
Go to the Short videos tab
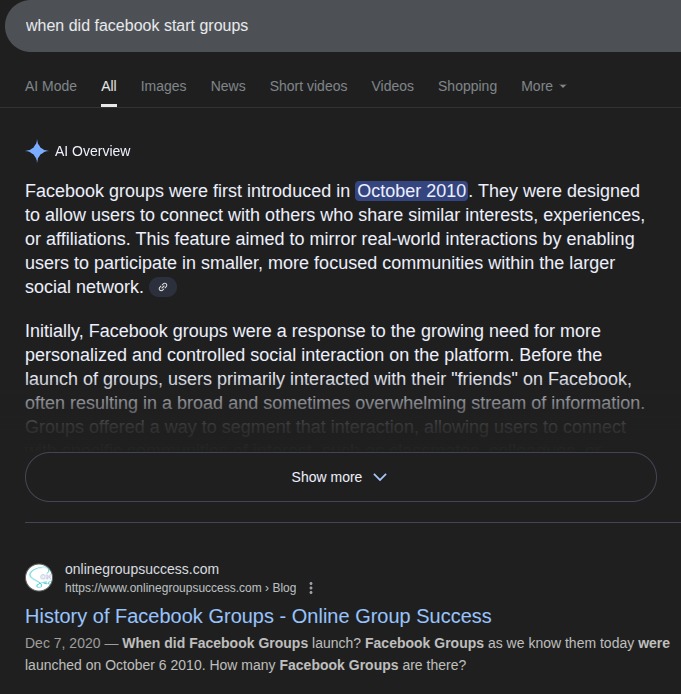click(x=308, y=86)
